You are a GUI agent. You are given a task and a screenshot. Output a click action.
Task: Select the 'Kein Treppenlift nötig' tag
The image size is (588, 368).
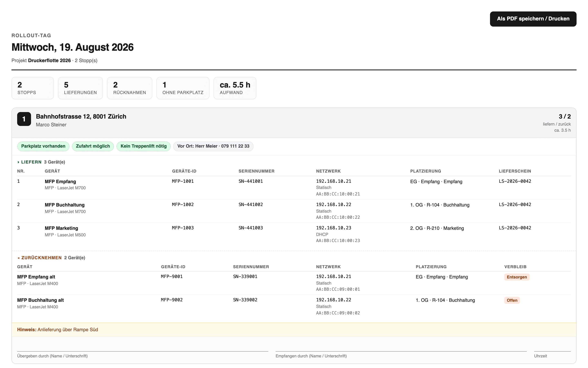click(144, 146)
